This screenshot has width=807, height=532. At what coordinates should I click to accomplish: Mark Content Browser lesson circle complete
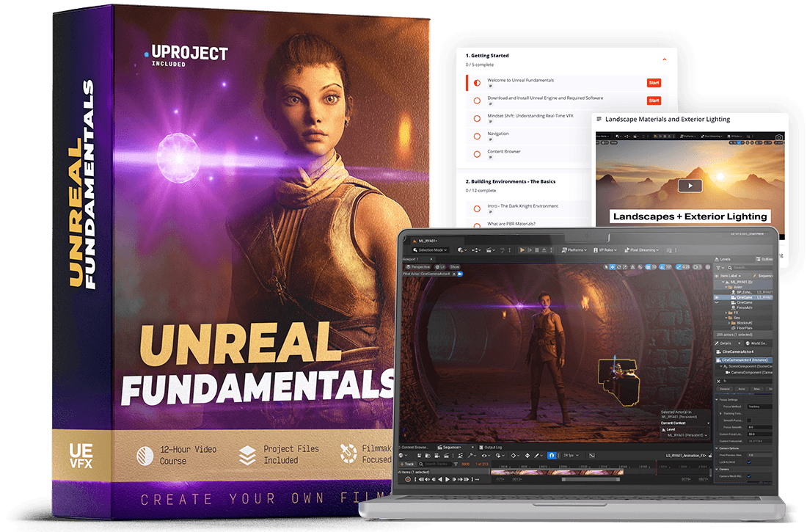click(477, 154)
